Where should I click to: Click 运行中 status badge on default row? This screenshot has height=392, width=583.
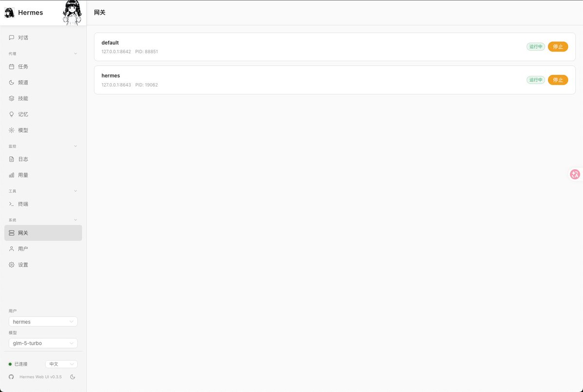click(x=536, y=47)
